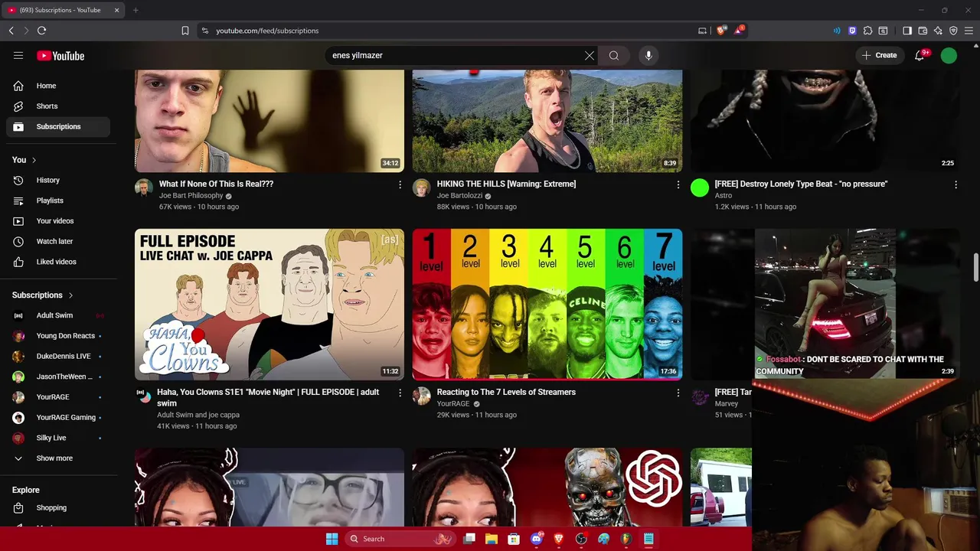Screen dimensions: 980x551
Task: Open the browser main menu
Action: [969, 31]
